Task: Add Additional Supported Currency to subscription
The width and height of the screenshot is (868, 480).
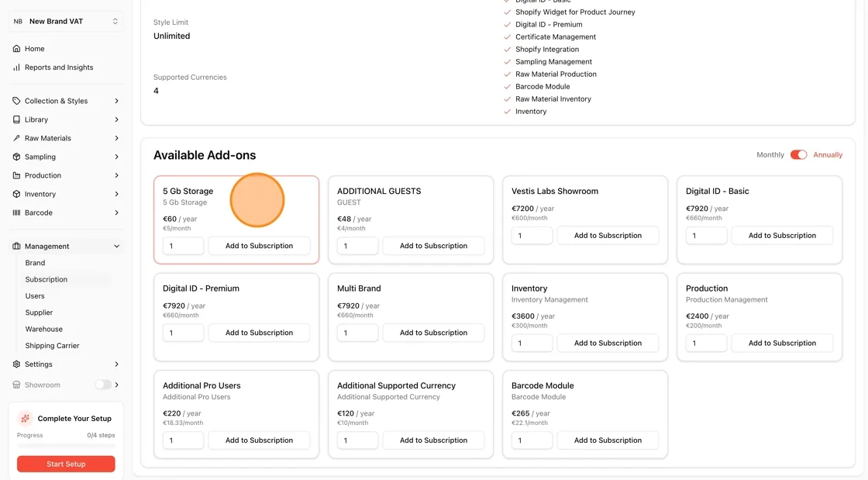Action: click(x=433, y=440)
